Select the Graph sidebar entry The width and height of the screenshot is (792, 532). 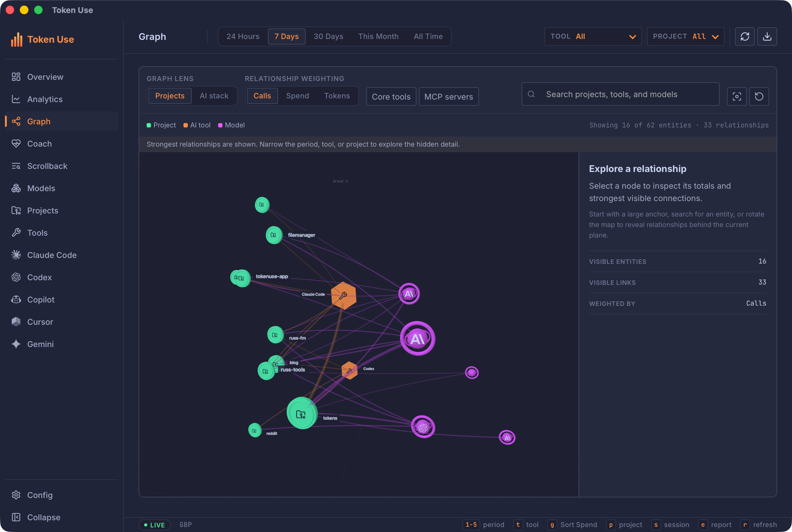[x=62, y=122]
